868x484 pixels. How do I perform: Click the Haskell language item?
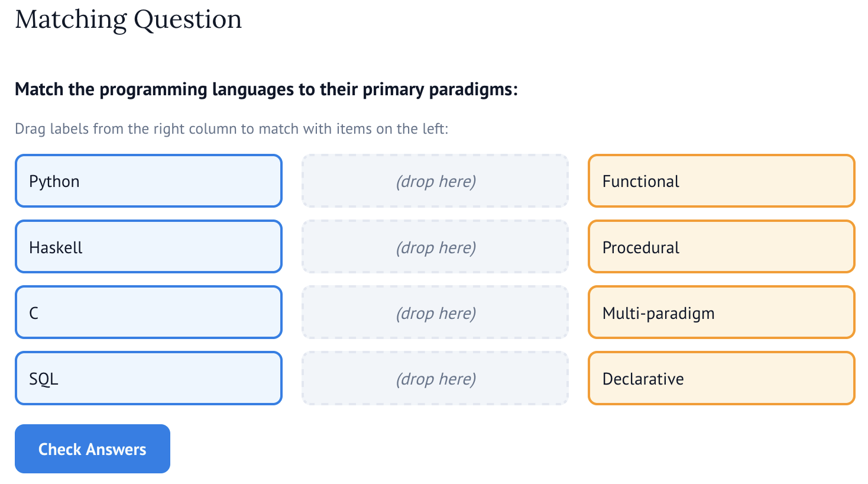point(148,247)
